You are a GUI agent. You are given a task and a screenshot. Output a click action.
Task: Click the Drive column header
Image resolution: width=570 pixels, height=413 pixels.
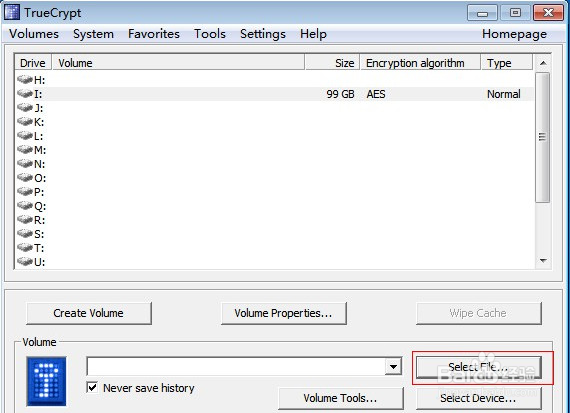point(33,63)
